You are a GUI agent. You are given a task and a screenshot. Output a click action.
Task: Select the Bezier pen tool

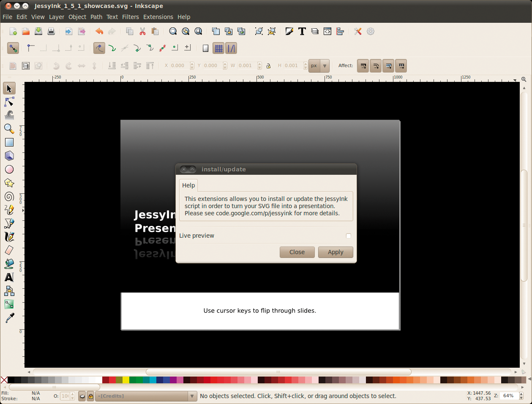9,223
